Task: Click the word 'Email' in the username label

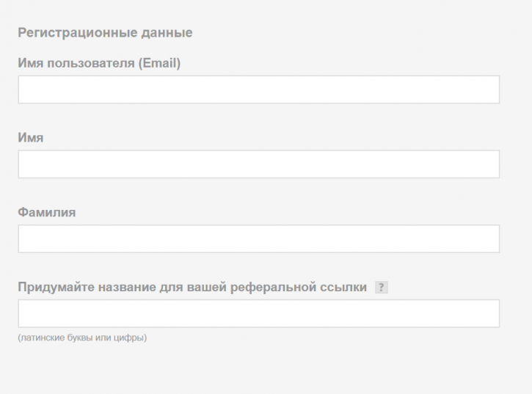Action: 159,63
